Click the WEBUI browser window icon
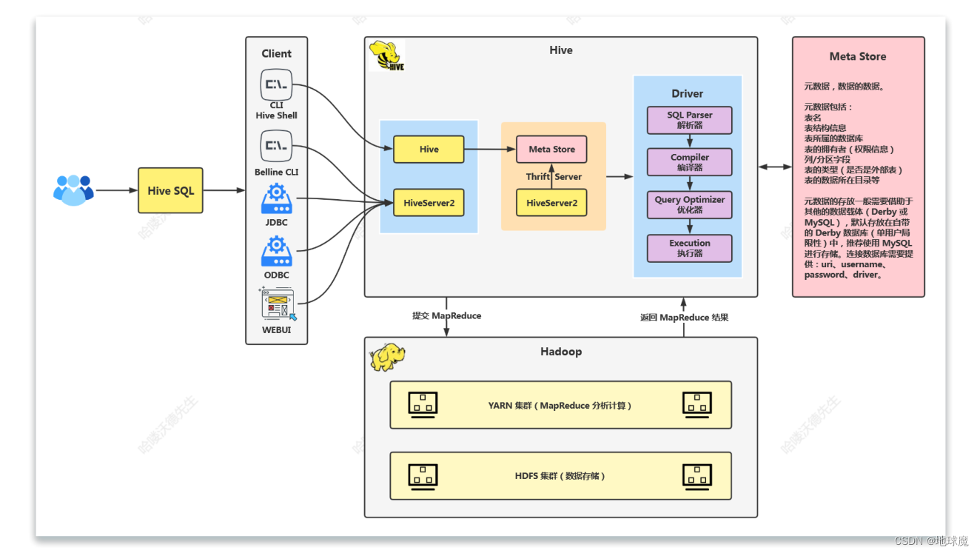The width and height of the screenshot is (980, 553). (x=277, y=304)
